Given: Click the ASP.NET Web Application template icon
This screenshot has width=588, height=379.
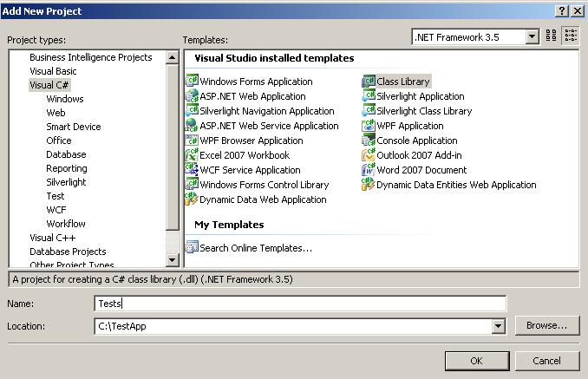Looking at the screenshot, I should [x=192, y=96].
